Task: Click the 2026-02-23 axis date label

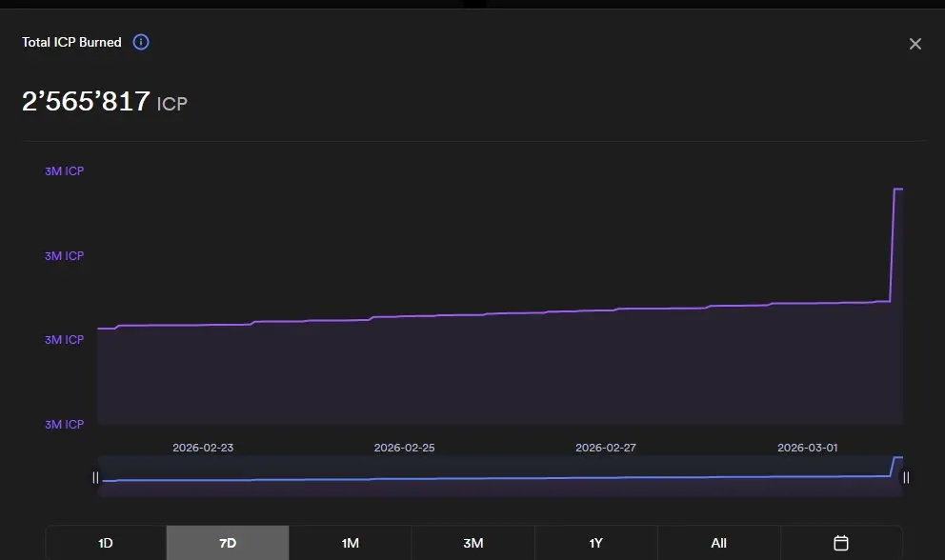Action: click(x=203, y=448)
